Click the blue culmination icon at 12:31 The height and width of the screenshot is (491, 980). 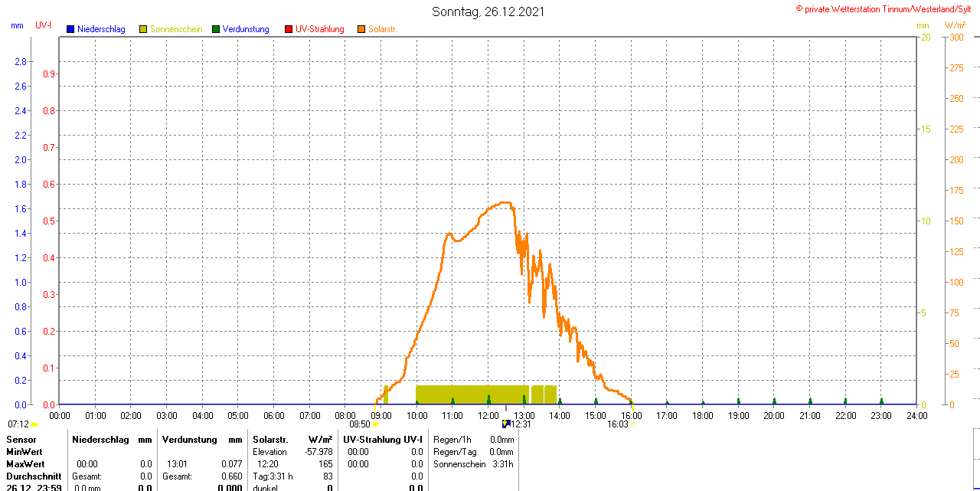point(505,424)
